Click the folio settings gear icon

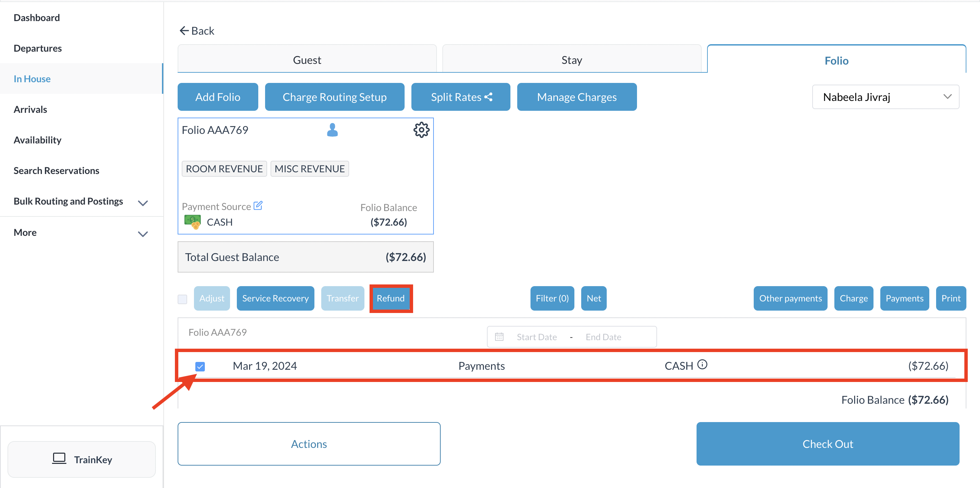tap(421, 130)
